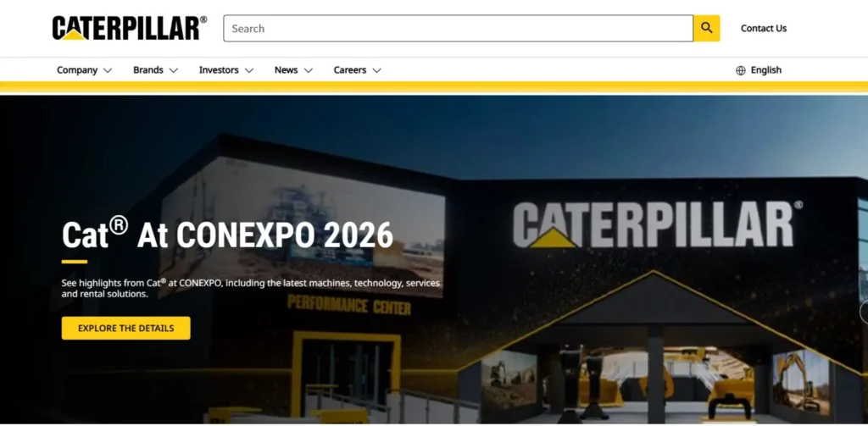The image size is (868, 426).
Task: Click the carousel next arrow at right edge
Action: (864, 312)
